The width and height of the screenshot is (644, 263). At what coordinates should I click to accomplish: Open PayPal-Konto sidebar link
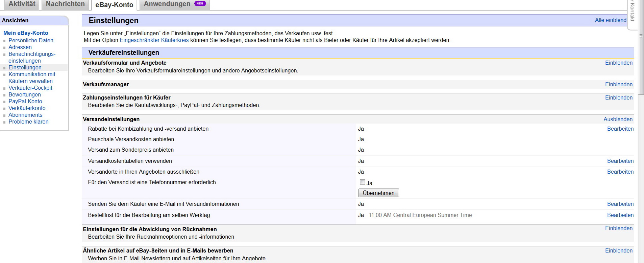[25, 102]
